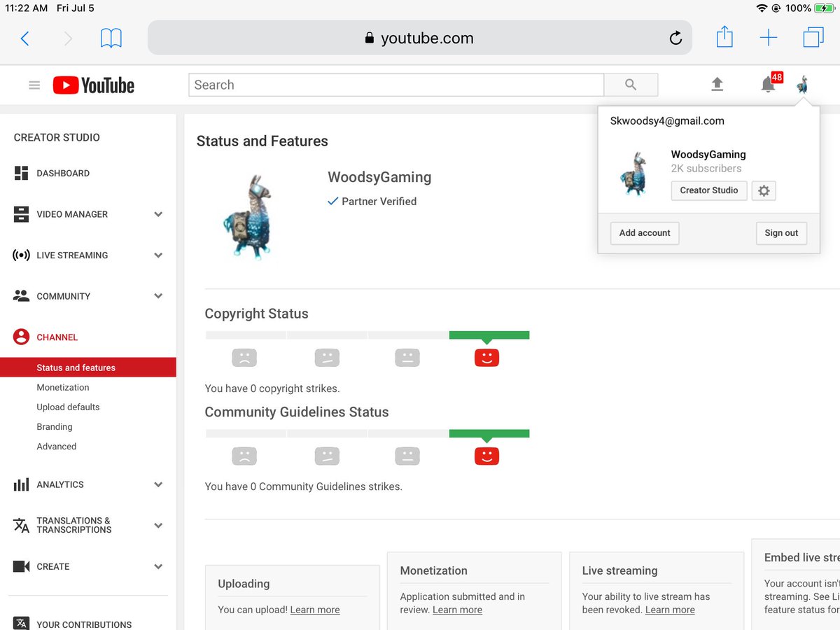Click Create camera icon in sidebar

[x=21, y=566]
